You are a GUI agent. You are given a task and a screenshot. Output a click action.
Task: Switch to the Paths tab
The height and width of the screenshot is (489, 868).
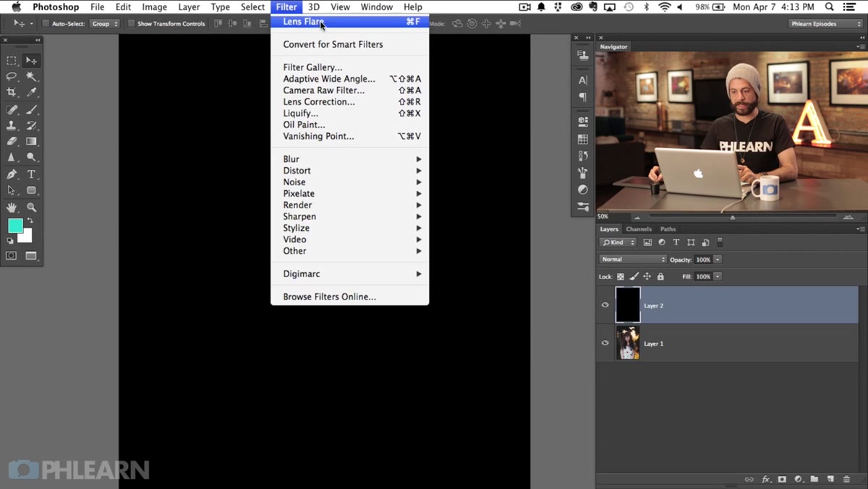[668, 229]
